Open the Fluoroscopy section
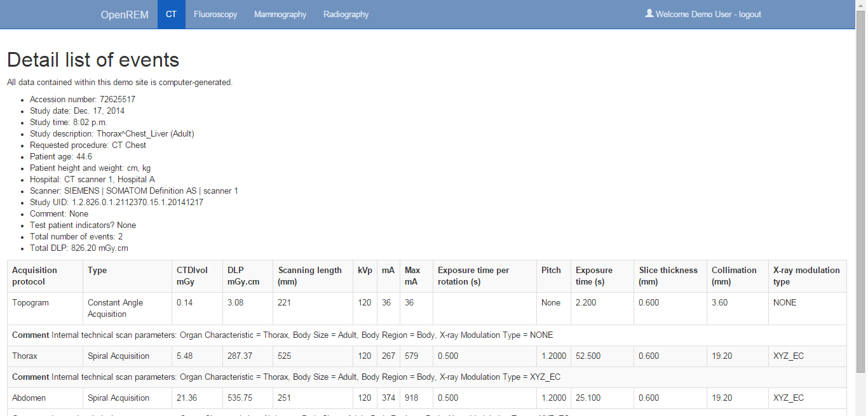 click(x=215, y=15)
